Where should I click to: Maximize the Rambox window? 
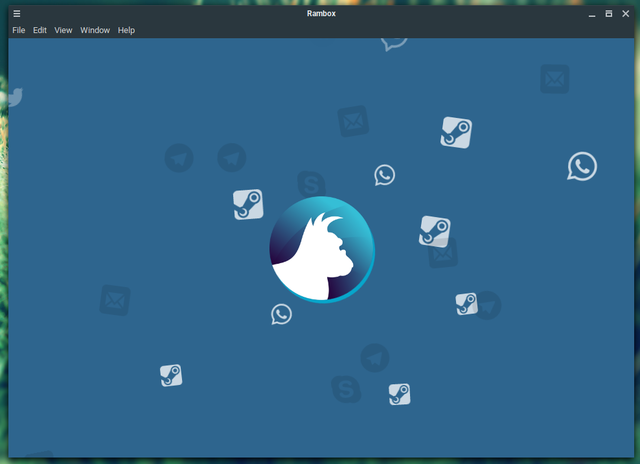(609, 13)
